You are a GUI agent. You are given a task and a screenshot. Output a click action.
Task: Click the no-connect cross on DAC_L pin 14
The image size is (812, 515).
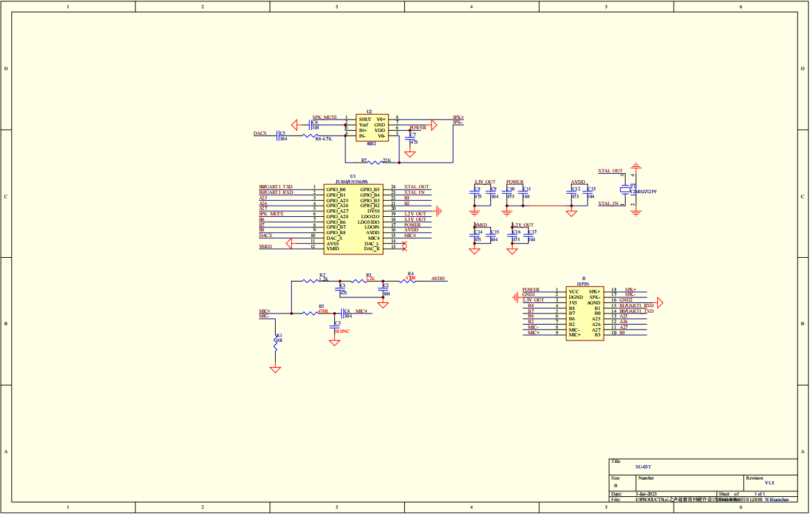pyautogui.click(x=404, y=243)
